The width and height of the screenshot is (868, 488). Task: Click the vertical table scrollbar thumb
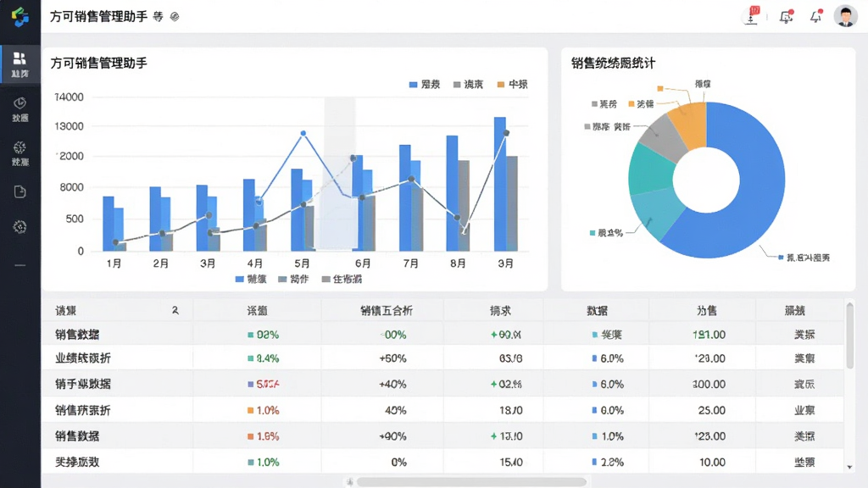849,335
